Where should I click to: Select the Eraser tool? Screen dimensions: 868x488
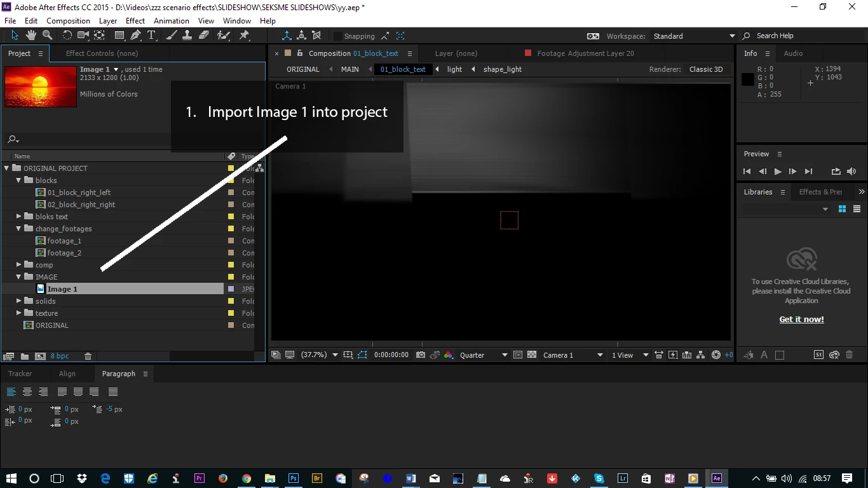pyautogui.click(x=204, y=36)
